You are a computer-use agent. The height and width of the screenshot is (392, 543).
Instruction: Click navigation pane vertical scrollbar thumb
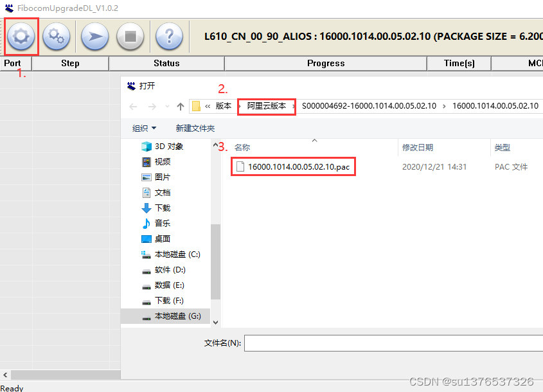coord(215,262)
